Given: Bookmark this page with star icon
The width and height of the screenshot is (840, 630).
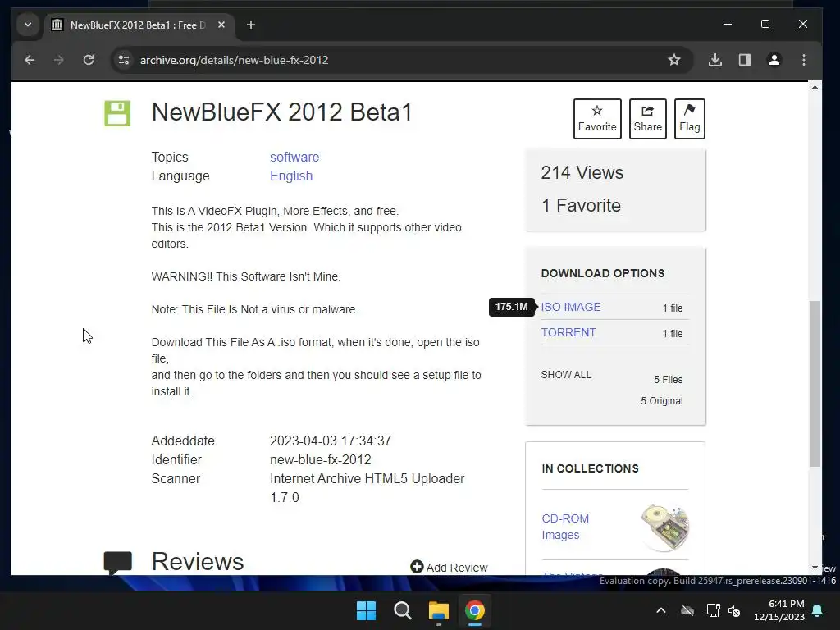Looking at the screenshot, I should tap(674, 60).
